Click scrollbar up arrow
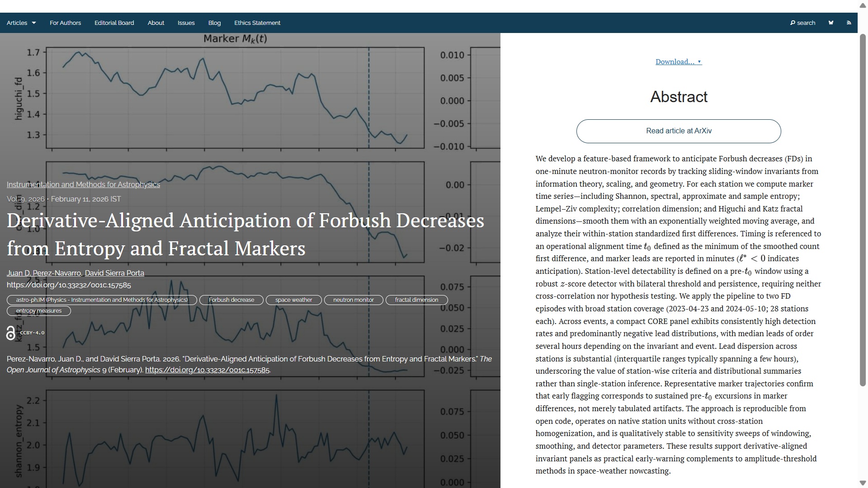868x488 pixels. coord(863,5)
